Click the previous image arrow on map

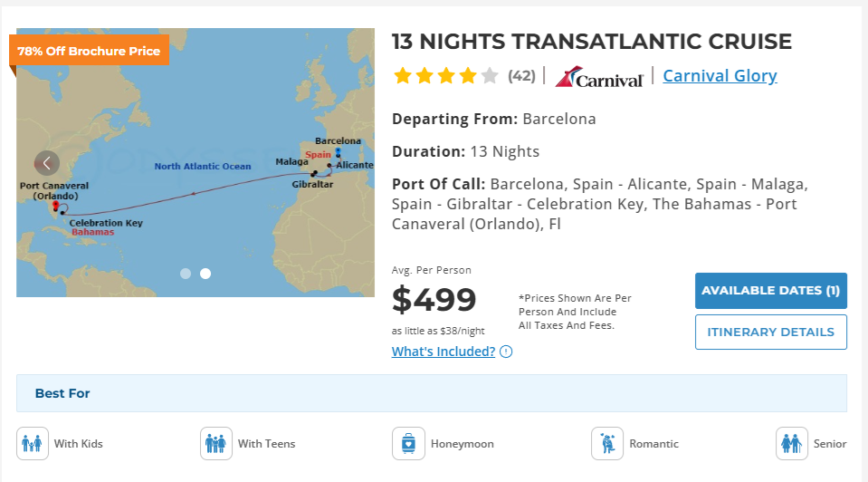coord(47,163)
